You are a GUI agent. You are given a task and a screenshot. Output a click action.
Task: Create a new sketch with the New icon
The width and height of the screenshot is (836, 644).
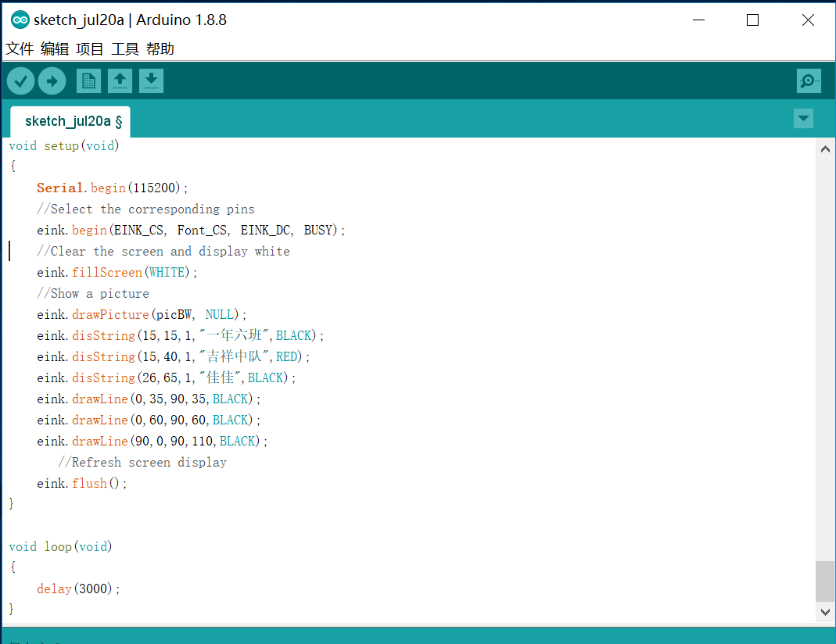(x=88, y=81)
